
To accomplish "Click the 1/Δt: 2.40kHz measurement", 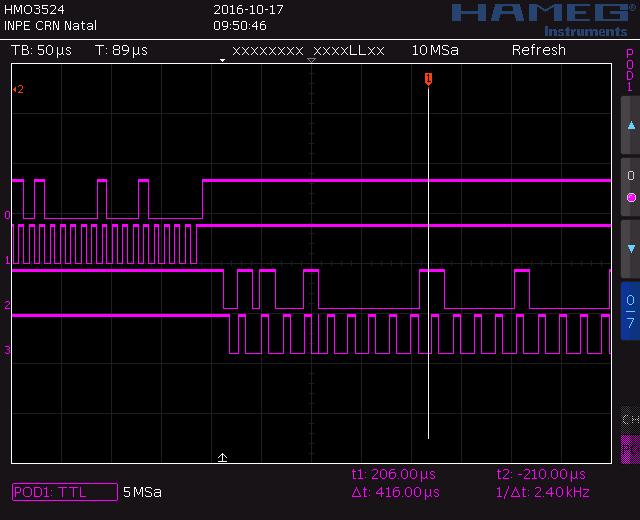I will [542, 492].
